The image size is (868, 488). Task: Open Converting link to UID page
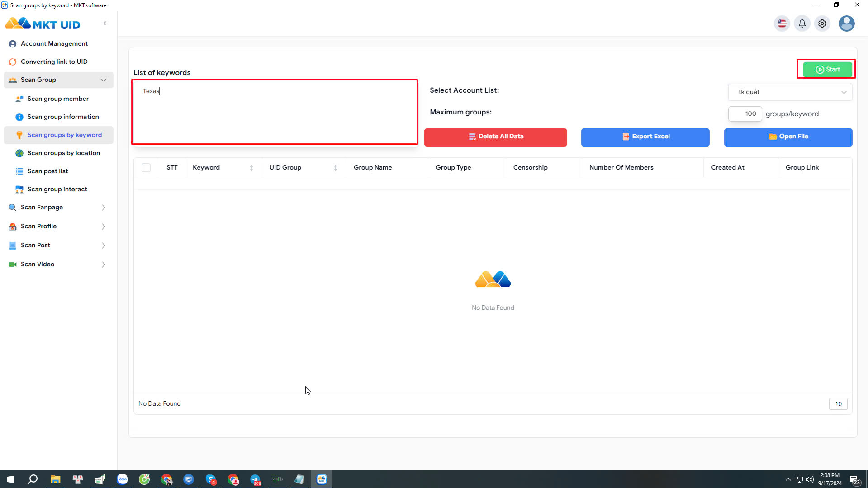pyautogui.click(x=54, y=62)
